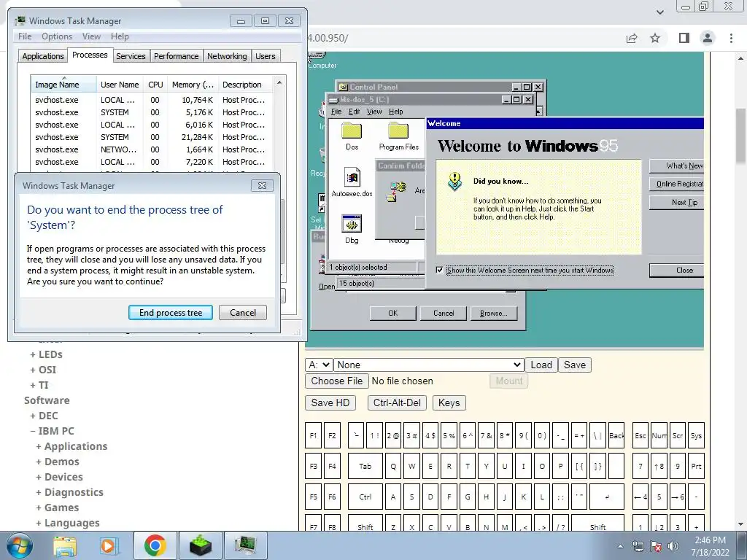The image size is (747, 560).
Task: Open Windows Explorer from taskbar
Action: click(x=65, y=545)
